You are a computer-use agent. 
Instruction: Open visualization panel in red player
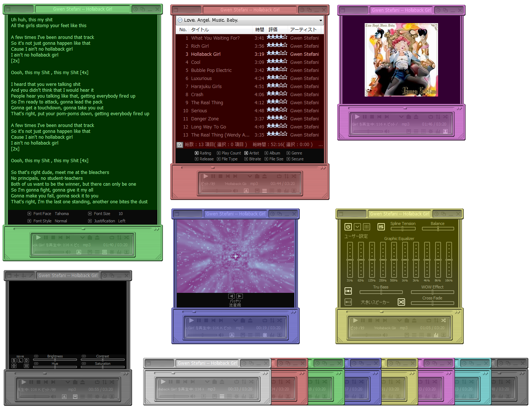click(279, 191)
